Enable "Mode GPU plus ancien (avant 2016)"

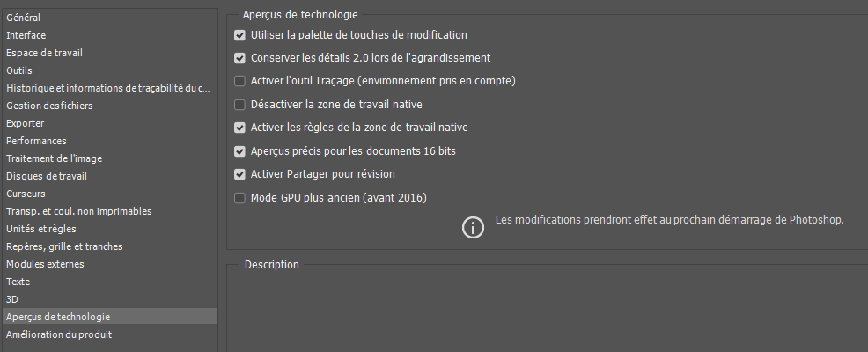coord(240,198)
